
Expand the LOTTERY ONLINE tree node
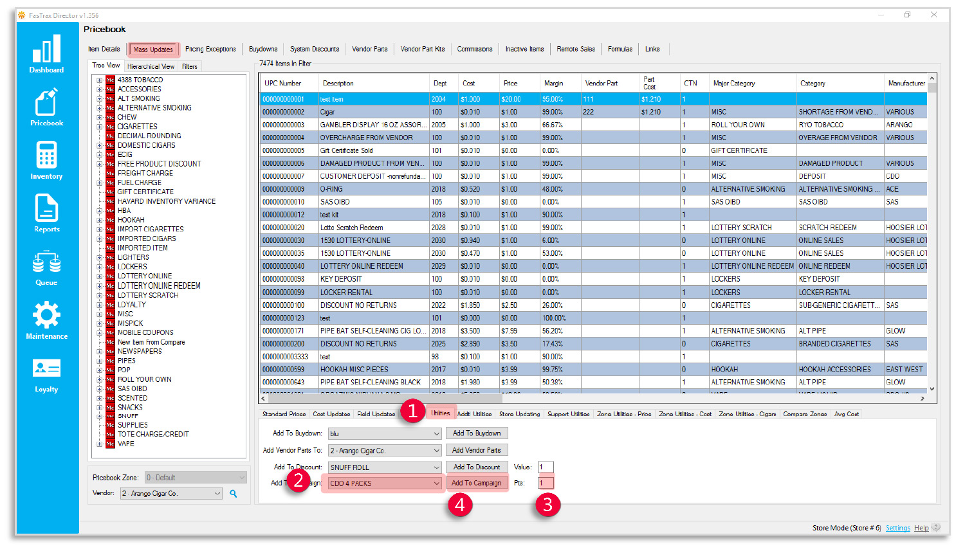pyautogui.click(x=99, y=276)
